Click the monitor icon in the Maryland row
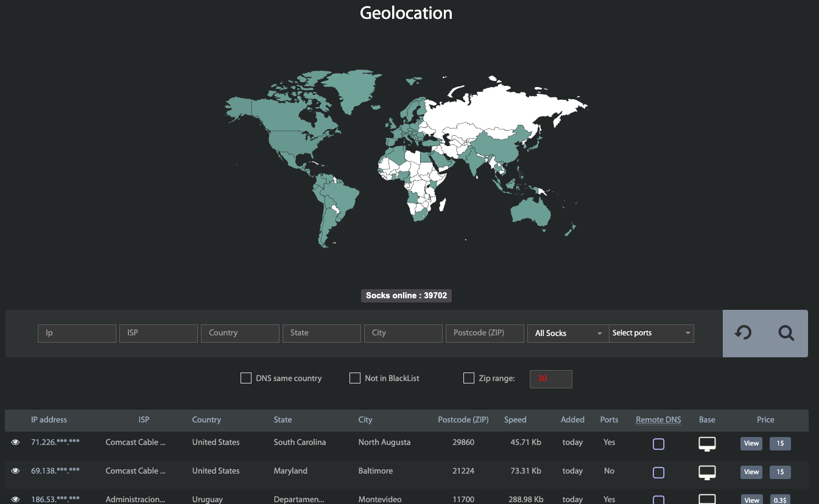The width and height of the screenshot is (819, 504). pos(707,472)
